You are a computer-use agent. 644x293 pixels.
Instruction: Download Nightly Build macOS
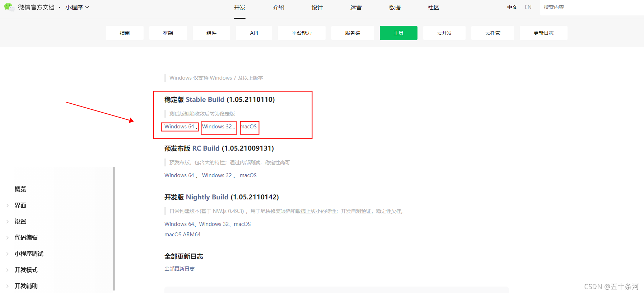[x=242, y=224]
